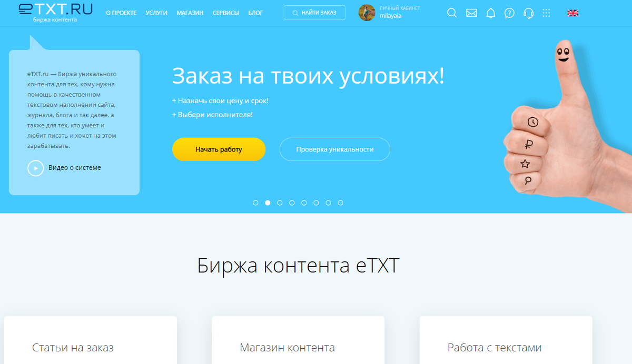Select the third carousel slide dot
The height and width of the screenshot is (364, 632).
pos(280,203)
